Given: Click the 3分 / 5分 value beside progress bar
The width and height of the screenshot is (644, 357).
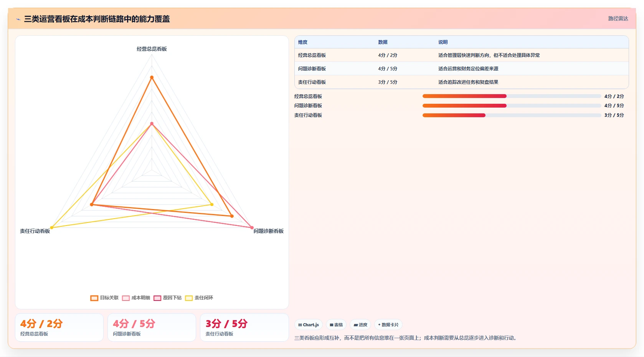Looking at the screenshot, I should (x=614, y=115).
